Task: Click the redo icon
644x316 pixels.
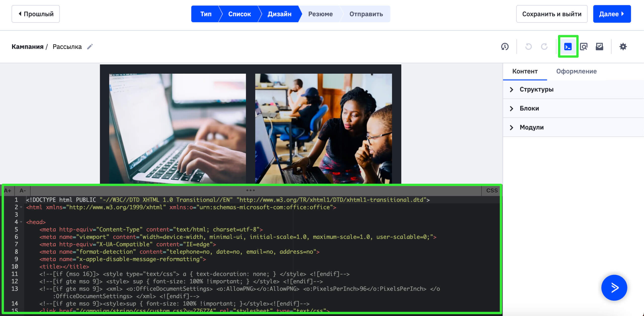Action: (x=544, y=46)
